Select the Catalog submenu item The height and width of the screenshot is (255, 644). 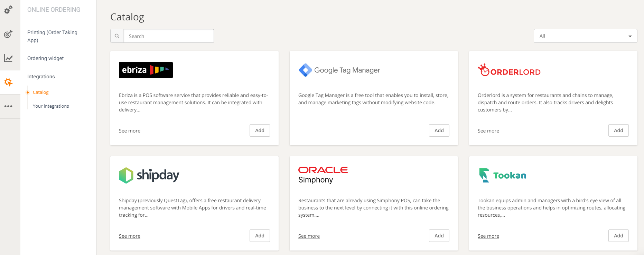tap(40, 92)
